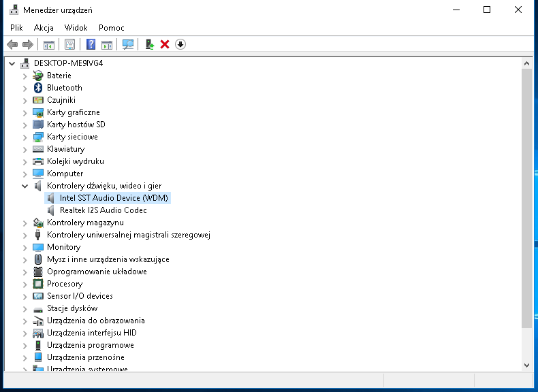This screenshot has width=538, height=392.
Task: Open the Pomoc menu
Action: [x=111, y=28]
